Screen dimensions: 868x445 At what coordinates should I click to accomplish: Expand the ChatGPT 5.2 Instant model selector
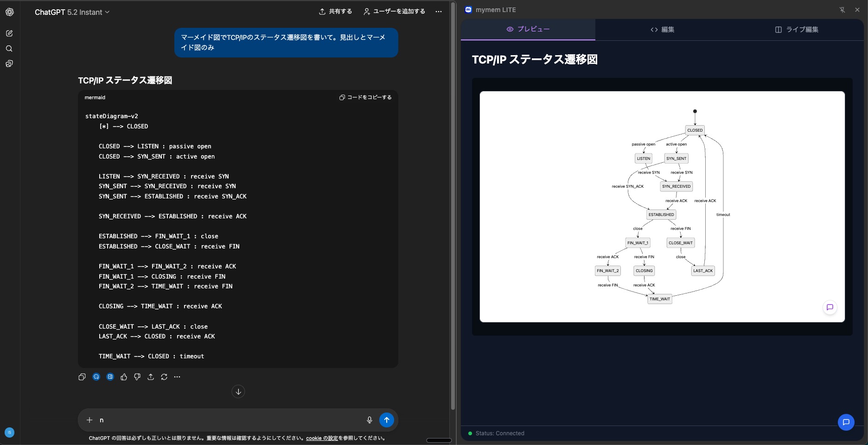(72, 12)
